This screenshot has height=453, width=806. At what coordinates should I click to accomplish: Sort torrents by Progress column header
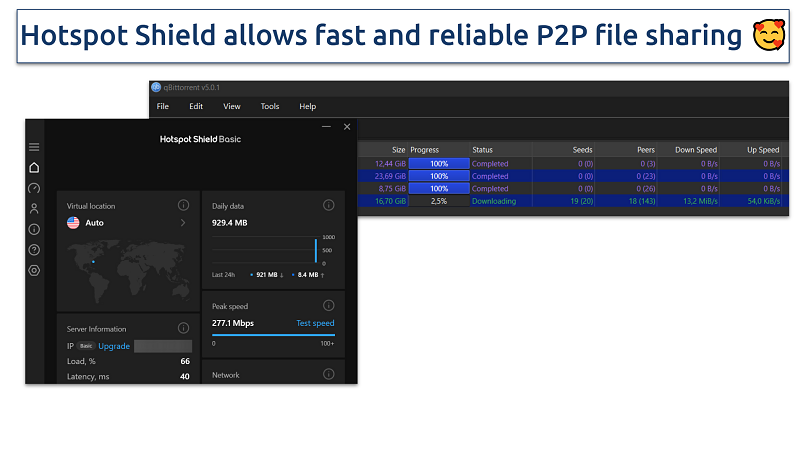[424, 150]
